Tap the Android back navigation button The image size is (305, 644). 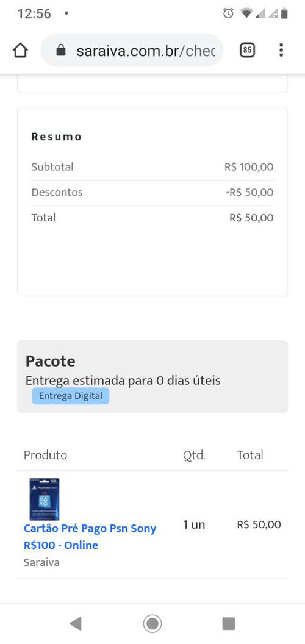coord(75,623)
